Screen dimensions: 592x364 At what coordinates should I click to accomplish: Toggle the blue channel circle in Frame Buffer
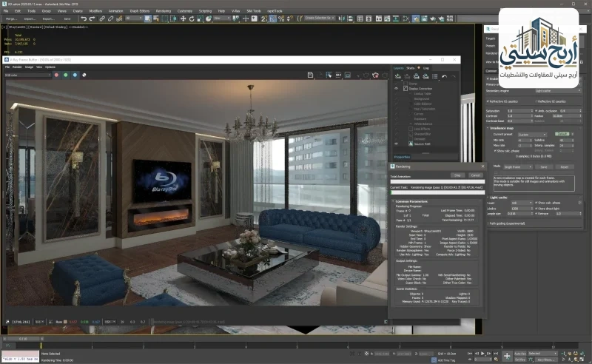[75, 75]
